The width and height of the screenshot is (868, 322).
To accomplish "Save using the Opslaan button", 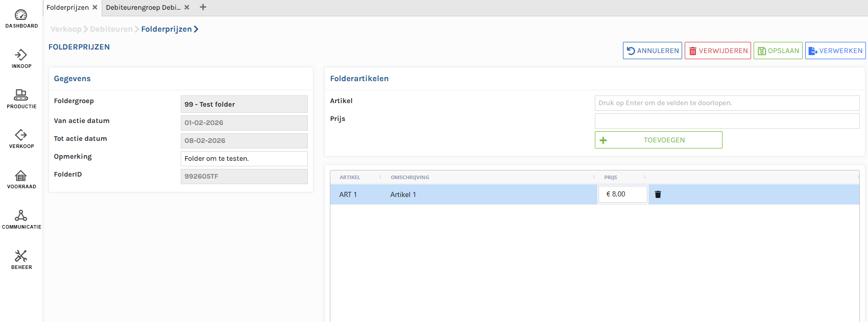I will click(778, 51).
